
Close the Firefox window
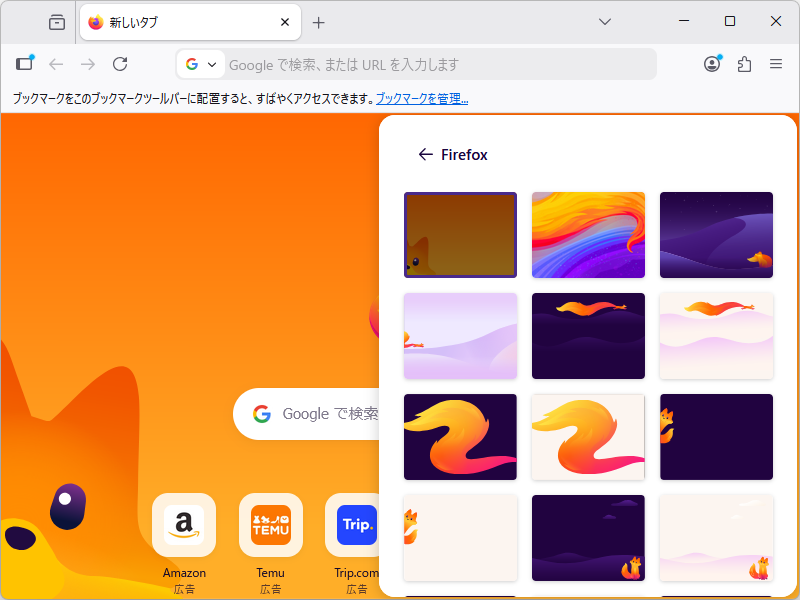(x=776, y=21)
